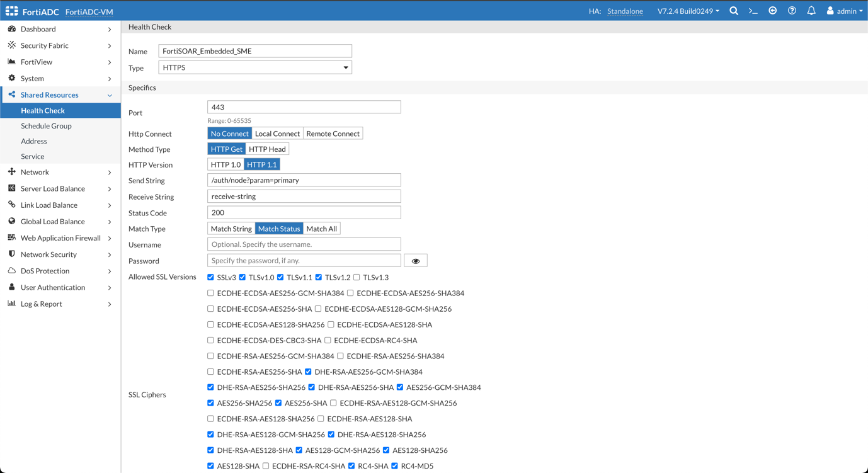Click the Send String input field
868x473 pixels.
pyautogui.click(x=304, y=180)
